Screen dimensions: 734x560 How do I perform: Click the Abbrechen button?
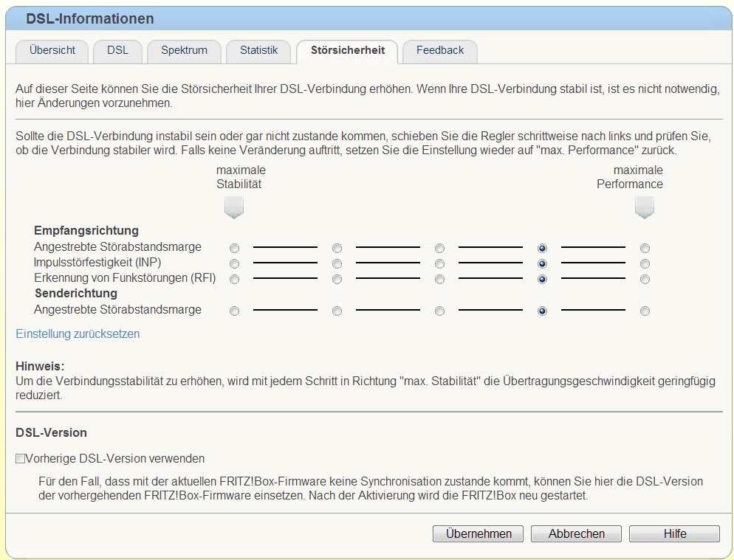point(576,533)
